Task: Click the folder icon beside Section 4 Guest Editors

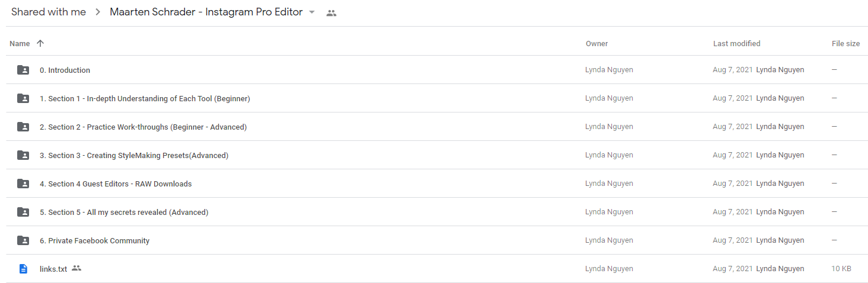Action: pos(23,184)
